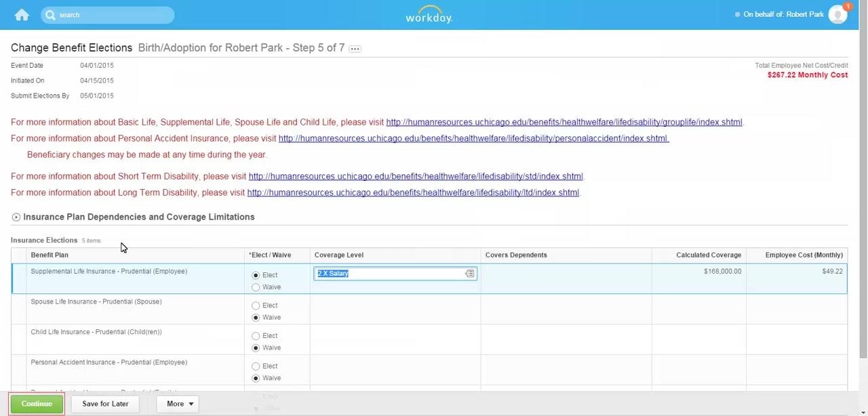This screenshot has width=868, height=416.
Task: Click the 04/01/2015 Event Date value
Action: (97, 66)
